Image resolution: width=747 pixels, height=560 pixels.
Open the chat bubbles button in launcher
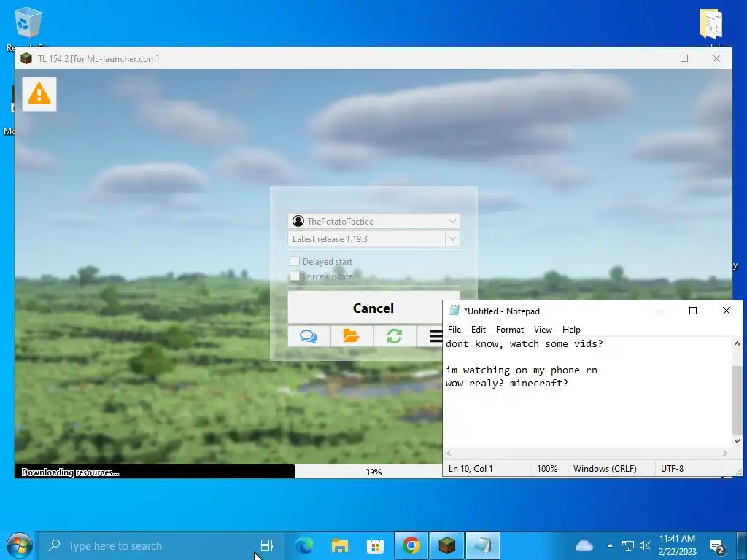309,336
